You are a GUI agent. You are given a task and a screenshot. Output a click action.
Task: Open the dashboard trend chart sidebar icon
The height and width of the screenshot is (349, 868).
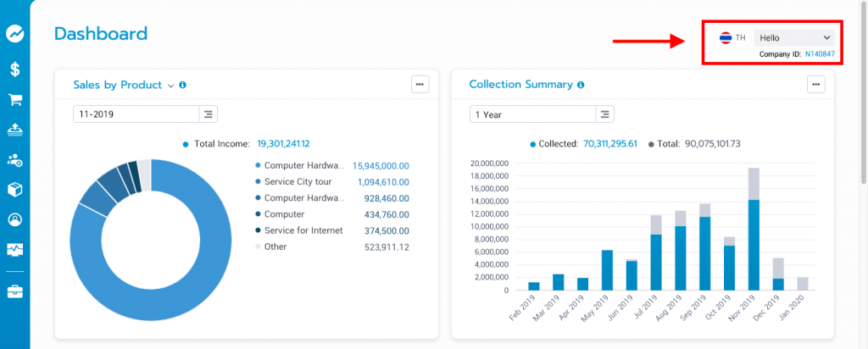(x=14, y=34)
